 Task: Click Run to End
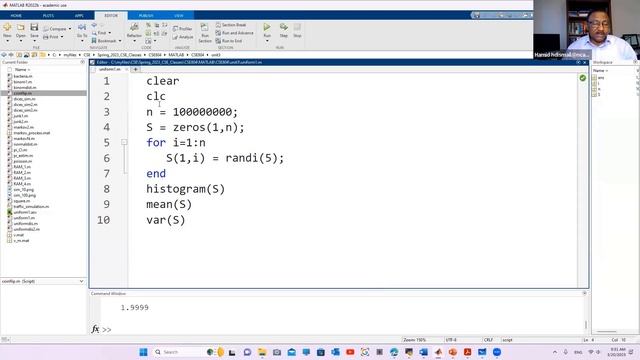229,41
